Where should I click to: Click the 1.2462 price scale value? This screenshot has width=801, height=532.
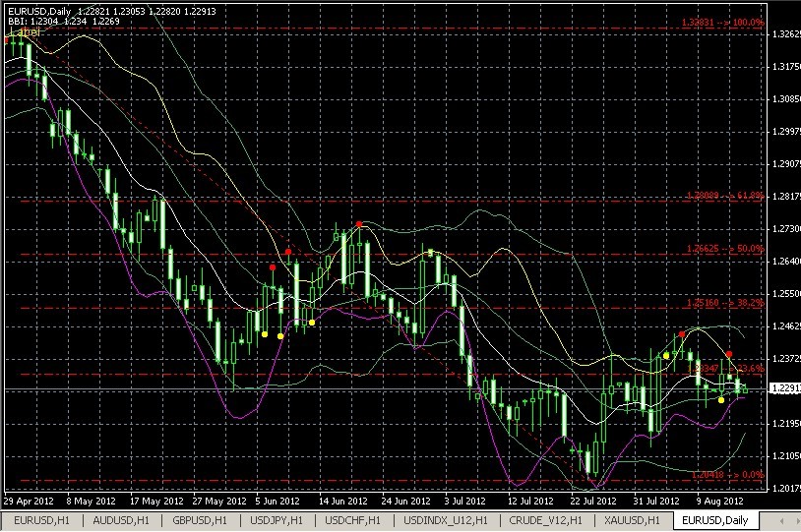(785, 325)
